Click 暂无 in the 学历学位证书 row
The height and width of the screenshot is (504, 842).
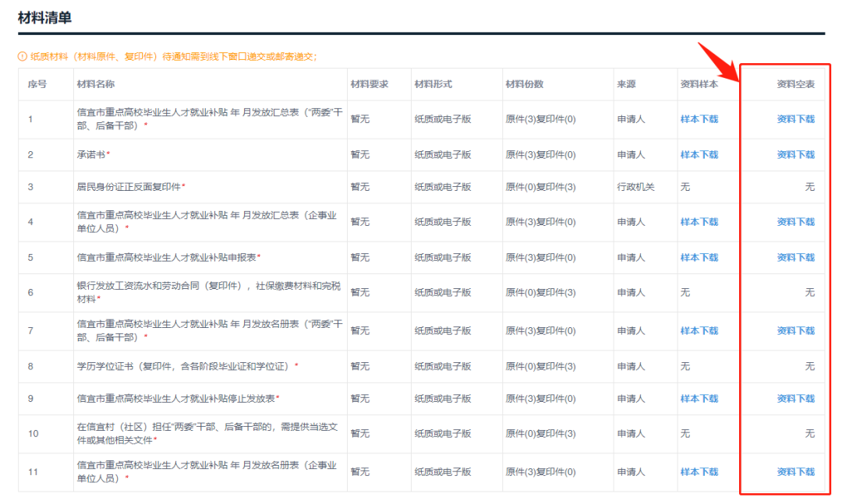[359, 366]
